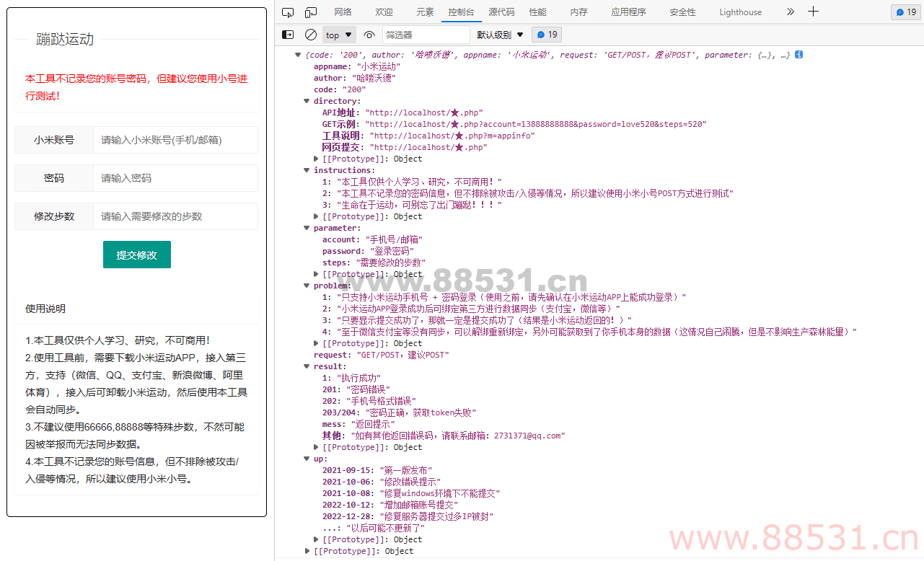
Task: Open the top context dropdown
Action: 339,35
